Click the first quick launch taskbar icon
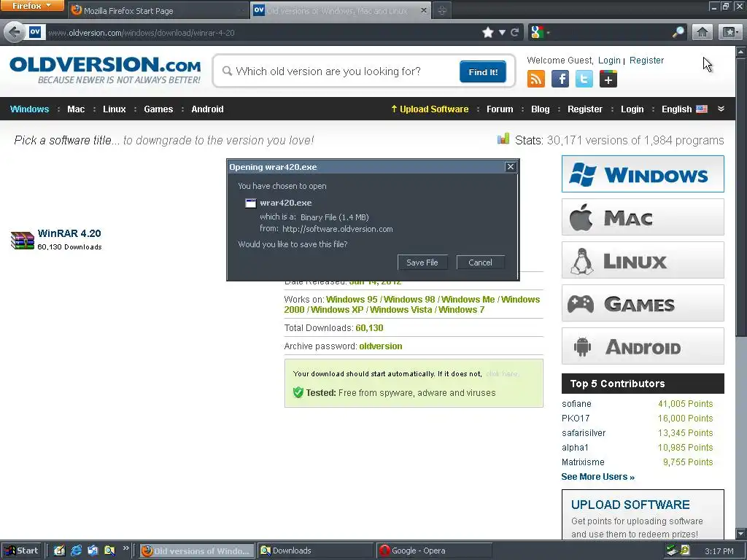 pos(59,551)
